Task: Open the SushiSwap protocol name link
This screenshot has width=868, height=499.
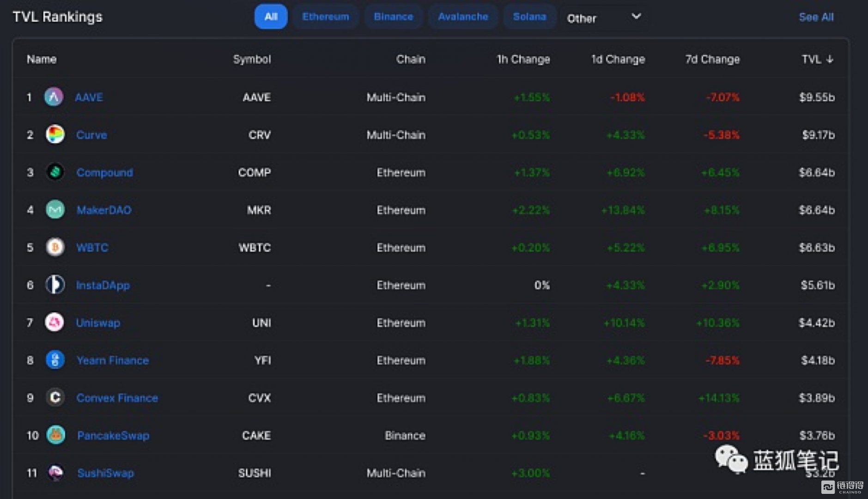Action: click(105, 473)
